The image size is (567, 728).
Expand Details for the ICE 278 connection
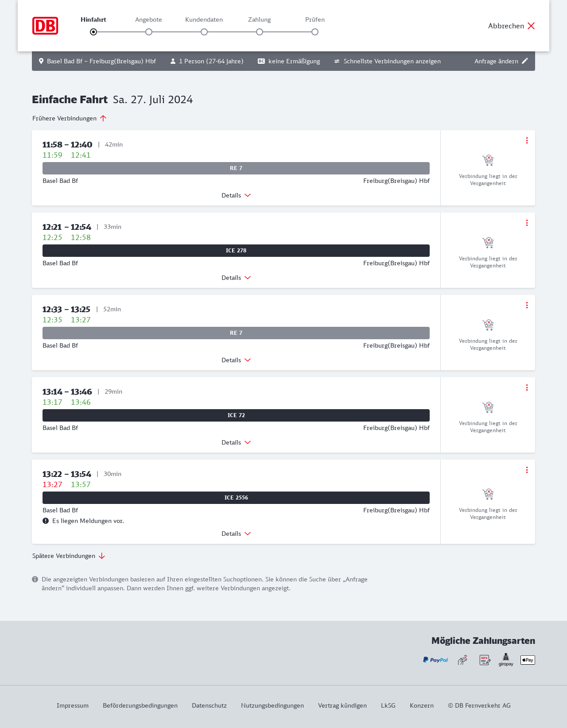coord(236,278)
